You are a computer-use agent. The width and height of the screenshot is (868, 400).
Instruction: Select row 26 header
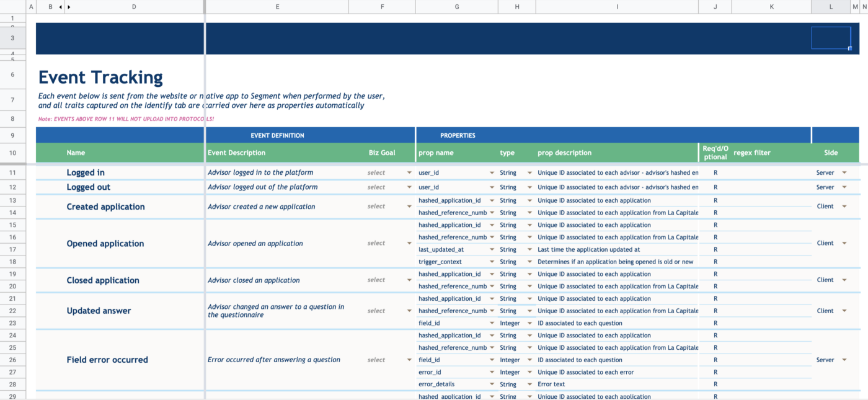[x=12, y=360]
